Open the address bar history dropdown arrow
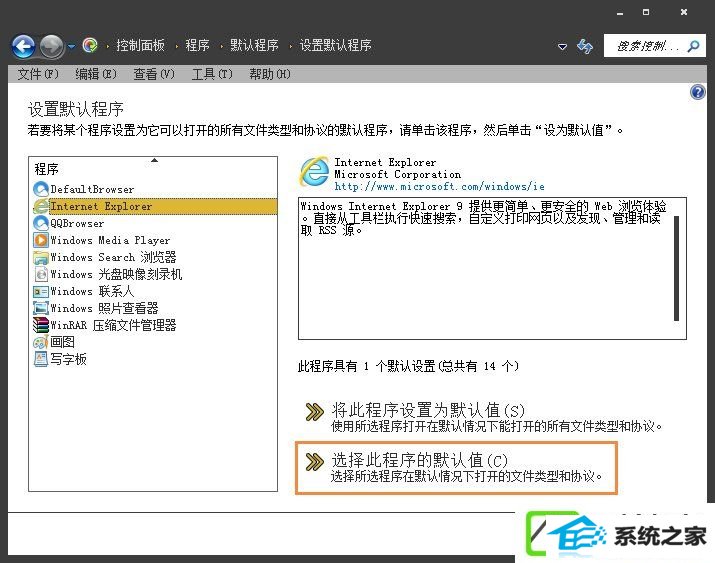 point(562,46)
